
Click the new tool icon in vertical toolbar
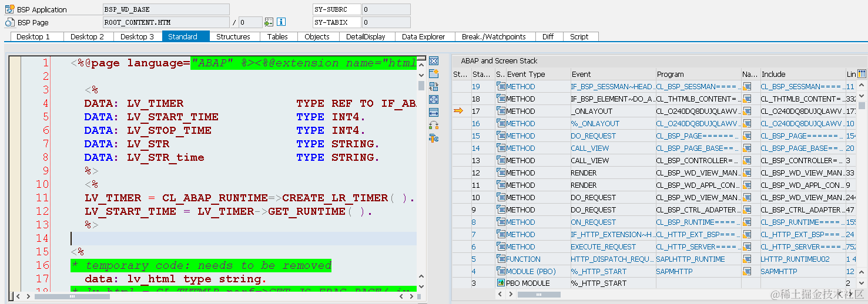(434, 74)
